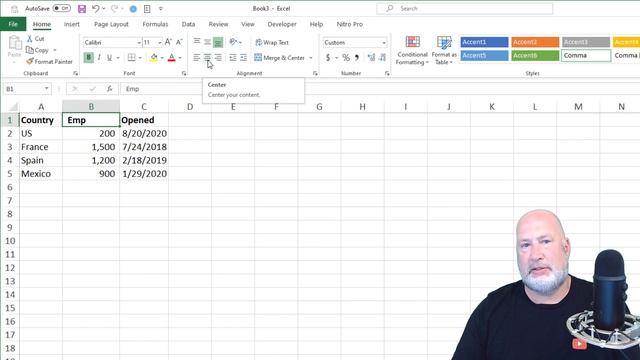Screen dimensions: 640x360
Task: Toggle Underline formatting
Action: coord(109,58)
